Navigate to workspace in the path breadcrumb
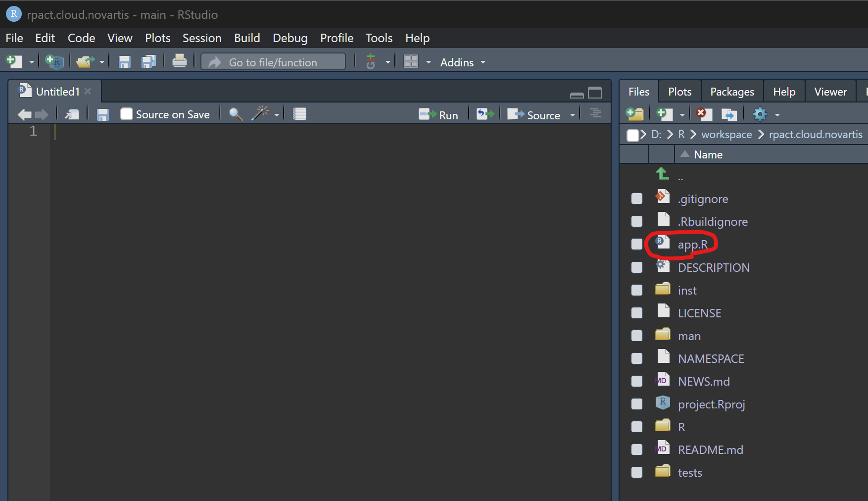This screenshot has height=501, width=868. [x=726, y=134]
